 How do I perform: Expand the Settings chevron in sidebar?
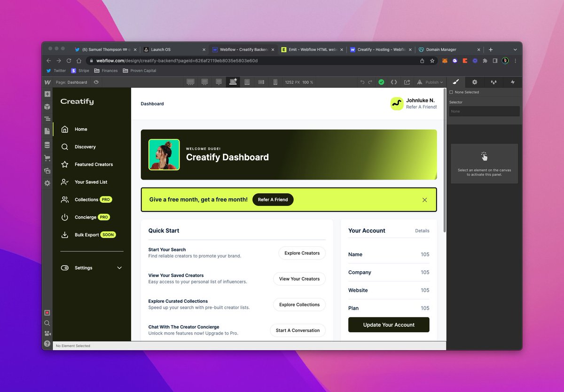(119, 268)
